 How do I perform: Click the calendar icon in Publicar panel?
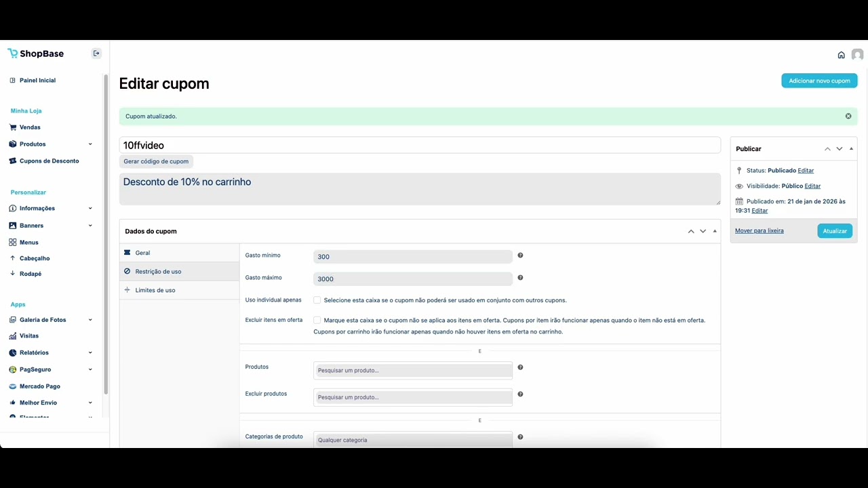coord(739,201)
